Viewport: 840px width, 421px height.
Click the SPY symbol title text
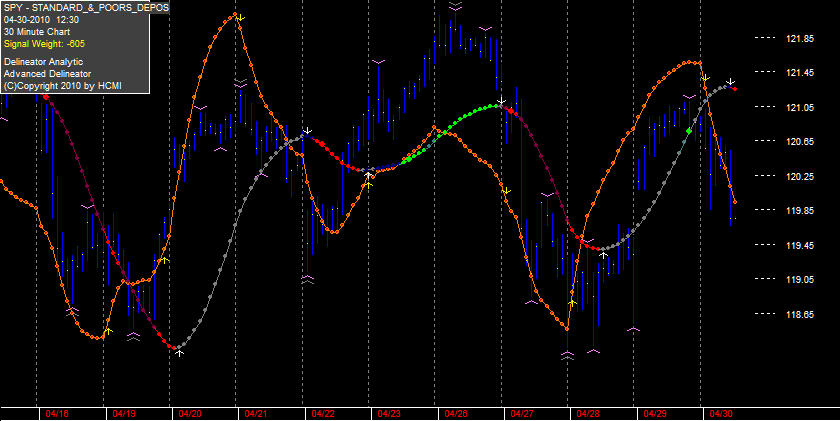click(x=86, y=8)
